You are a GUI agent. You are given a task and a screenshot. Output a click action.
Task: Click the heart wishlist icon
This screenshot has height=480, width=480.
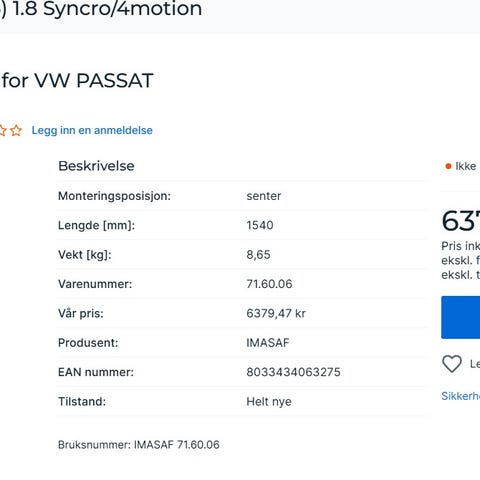point(452,364)
